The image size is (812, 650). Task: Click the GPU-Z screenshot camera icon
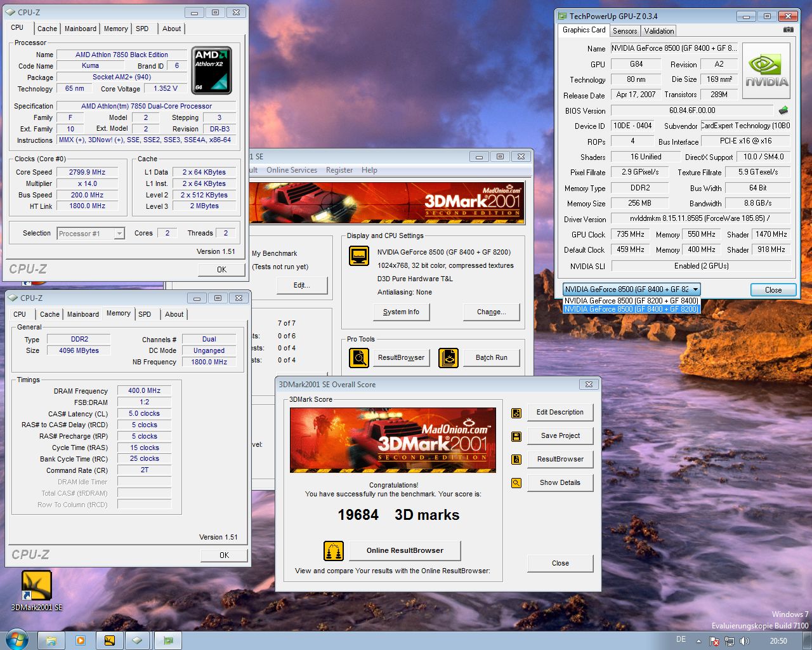(x=788, y=30)
